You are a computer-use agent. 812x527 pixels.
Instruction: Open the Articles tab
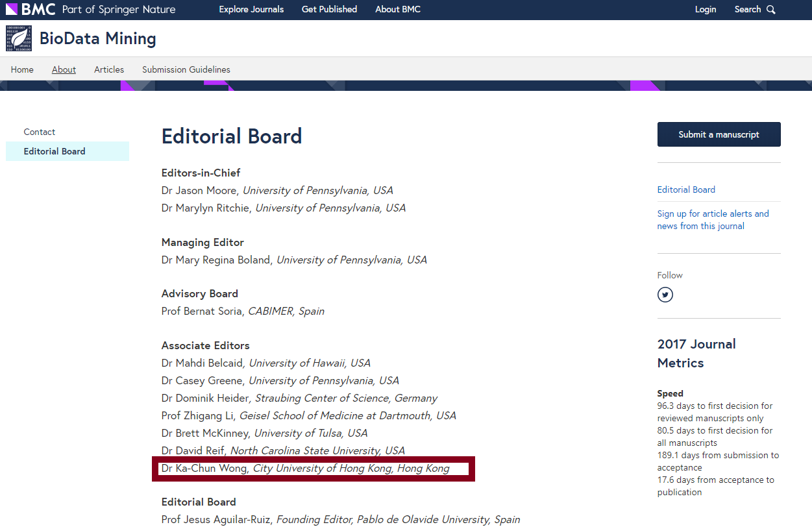tap(109, 69)
